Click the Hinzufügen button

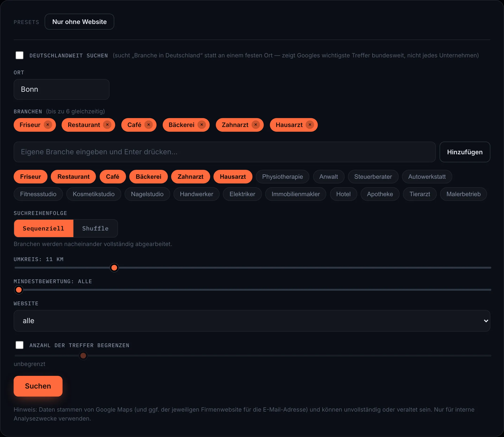465,152
